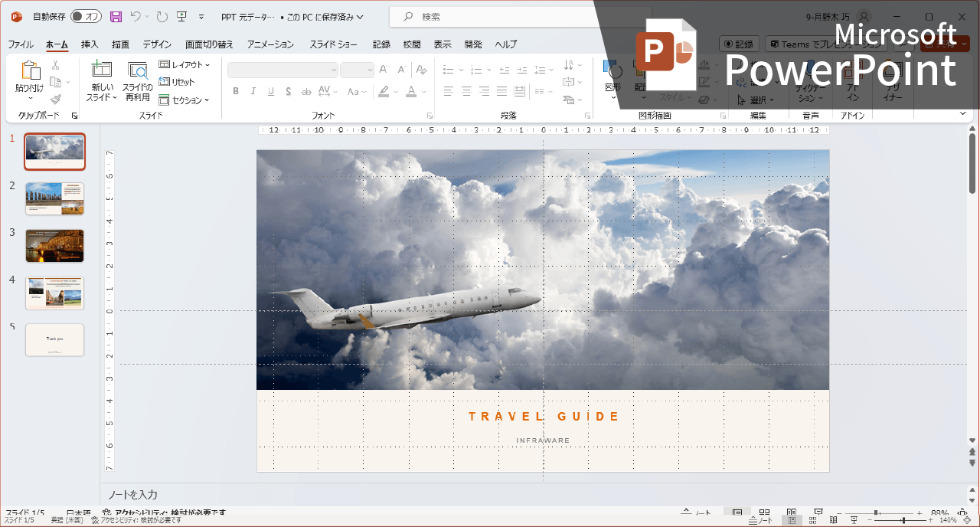
Task: Toggle Italic formatting
Action: [x=253, y=92]
